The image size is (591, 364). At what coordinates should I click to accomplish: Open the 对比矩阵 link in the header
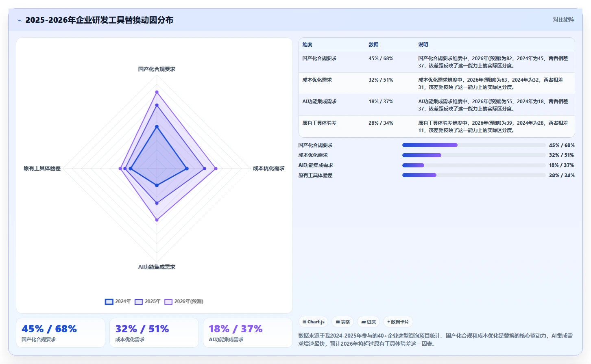point(563,19)
